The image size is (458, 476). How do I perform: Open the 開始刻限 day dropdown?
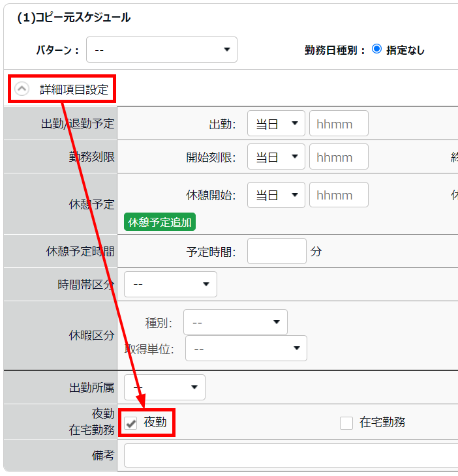point(276,157)
